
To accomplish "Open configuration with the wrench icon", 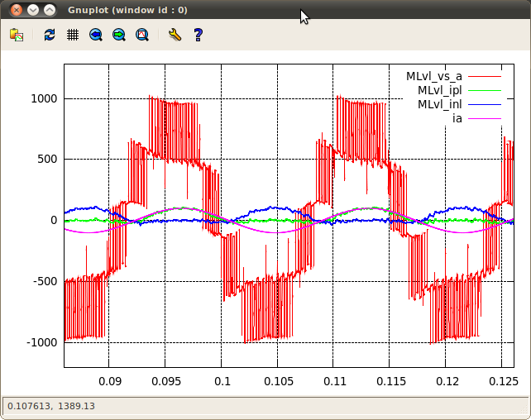I will (x=174, y=35).
